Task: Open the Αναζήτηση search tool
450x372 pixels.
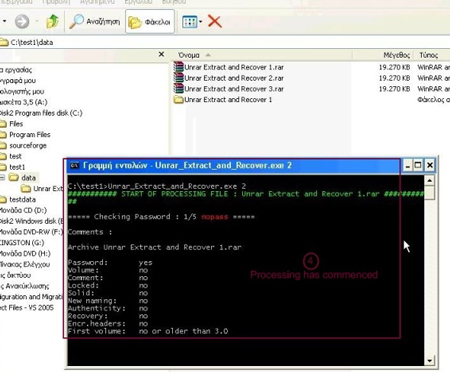Action: 94,22
